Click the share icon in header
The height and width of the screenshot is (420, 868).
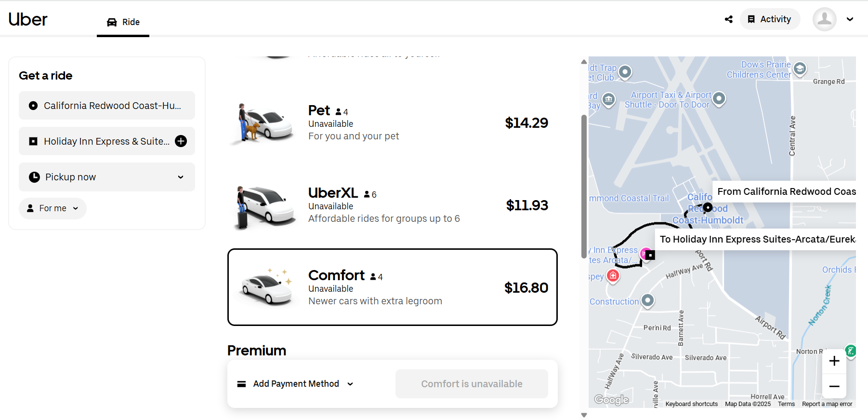pos(729,19)
